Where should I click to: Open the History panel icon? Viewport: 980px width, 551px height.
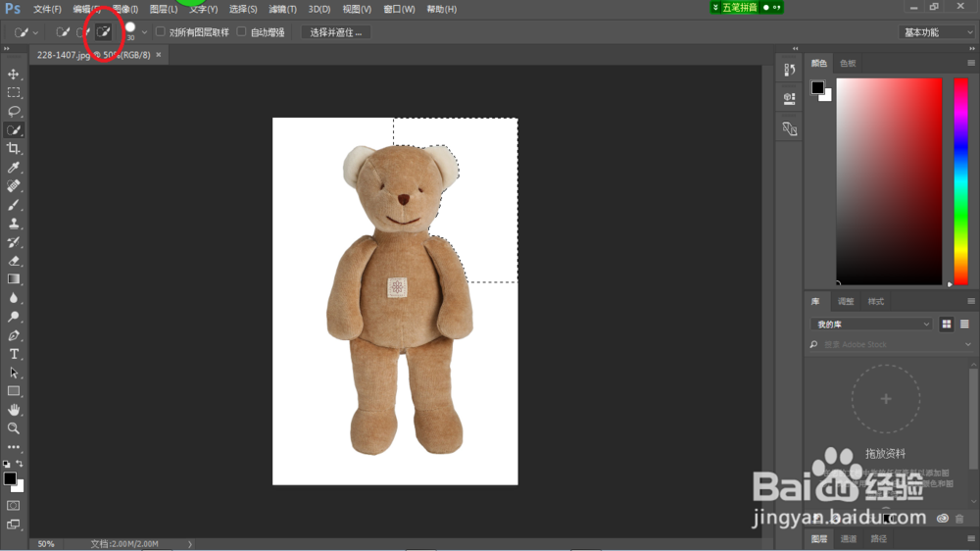pos(789,70)
